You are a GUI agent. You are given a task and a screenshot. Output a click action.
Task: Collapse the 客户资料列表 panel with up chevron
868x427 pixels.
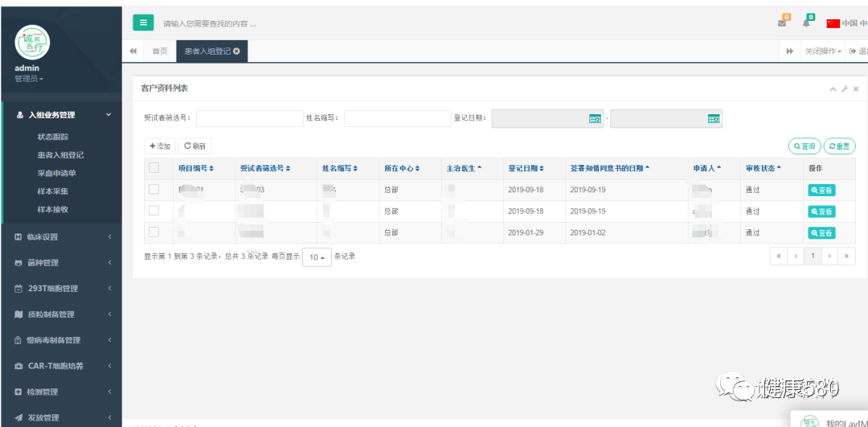(x=833, y=89)
